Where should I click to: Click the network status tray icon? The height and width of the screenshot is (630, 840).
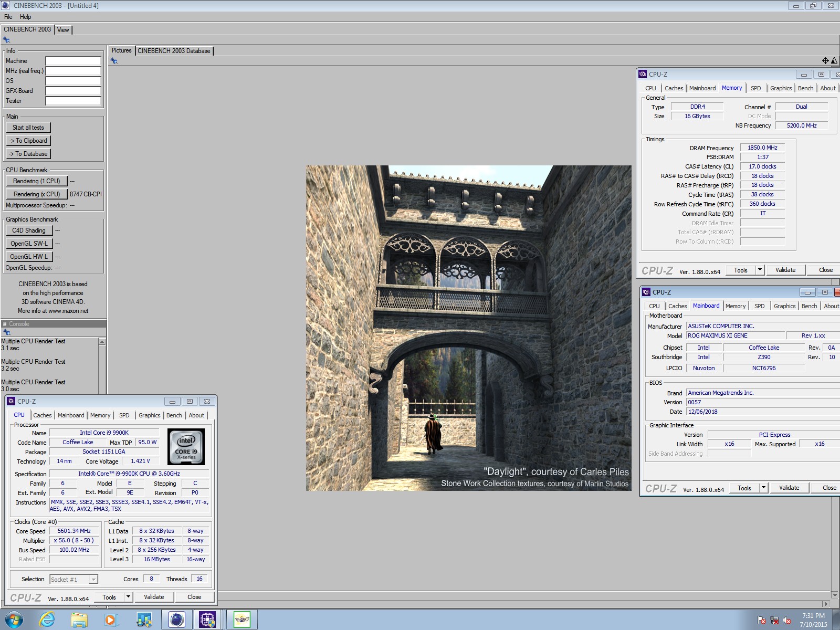(x=774, y=621)
